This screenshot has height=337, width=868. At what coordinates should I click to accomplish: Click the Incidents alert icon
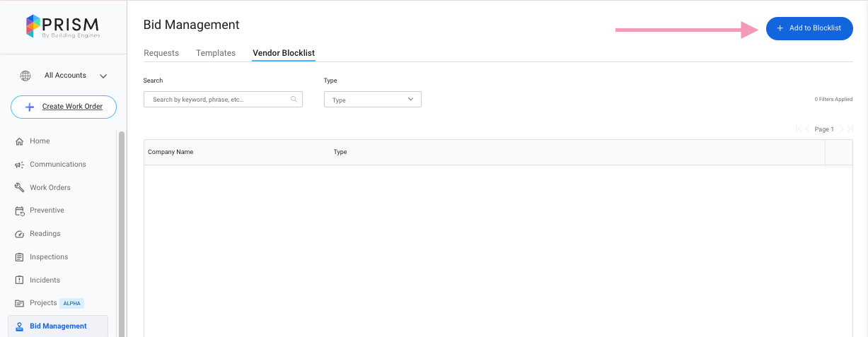20,280
